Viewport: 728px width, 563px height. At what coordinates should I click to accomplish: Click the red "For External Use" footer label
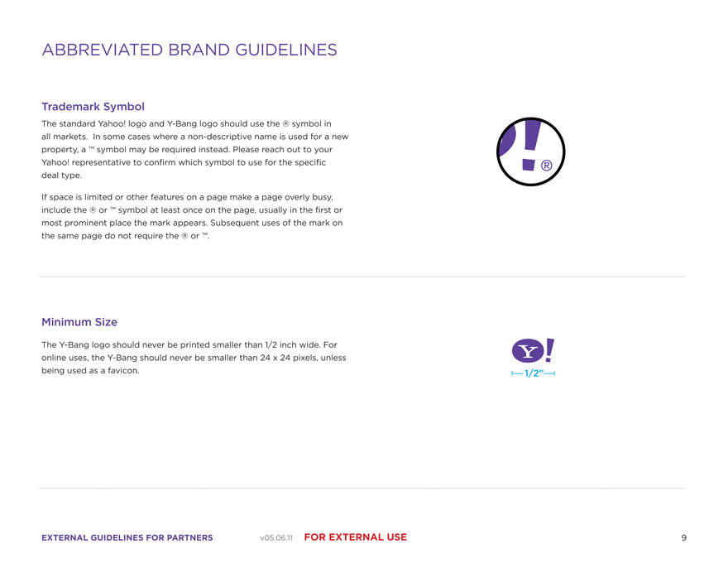pyautogui.click(x=356, y=537)
